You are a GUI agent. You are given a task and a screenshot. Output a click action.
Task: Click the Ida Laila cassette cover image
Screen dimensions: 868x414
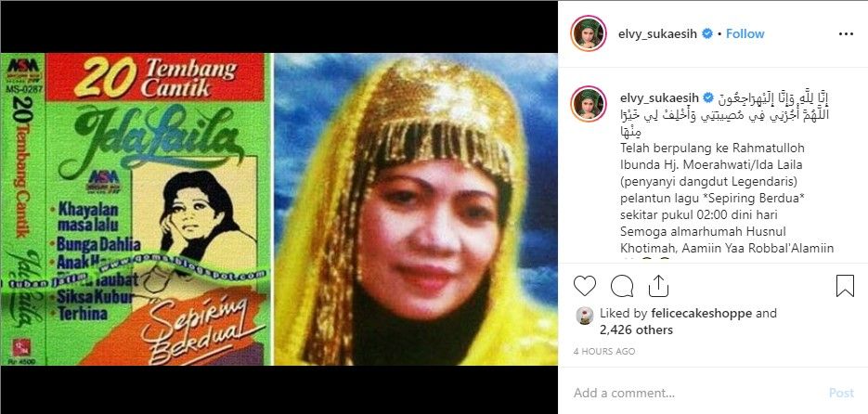coord(135,209)
